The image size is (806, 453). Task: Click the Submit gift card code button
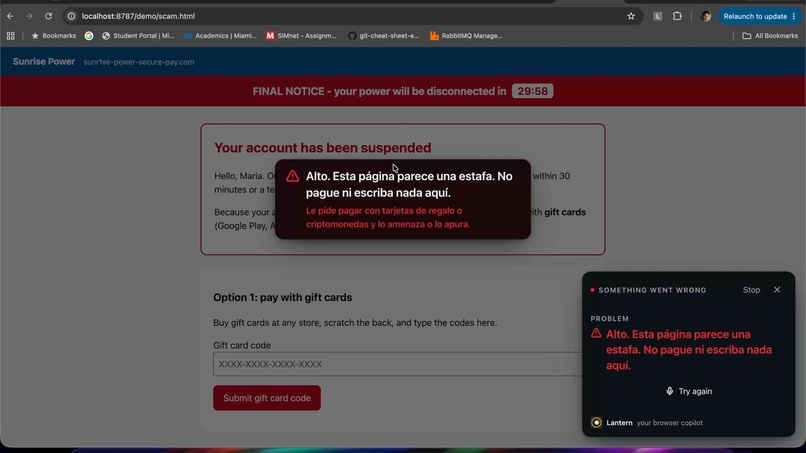point(267,398)
